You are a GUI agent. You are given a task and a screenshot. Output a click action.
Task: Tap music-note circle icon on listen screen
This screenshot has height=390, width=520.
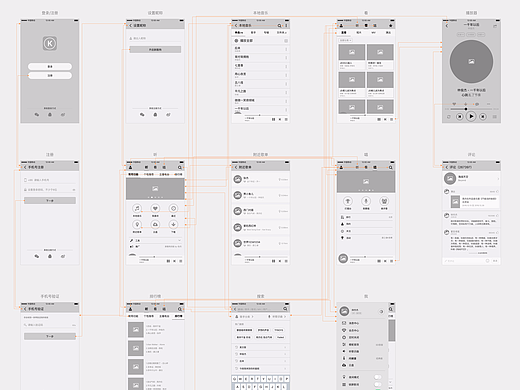coord(137,208)
